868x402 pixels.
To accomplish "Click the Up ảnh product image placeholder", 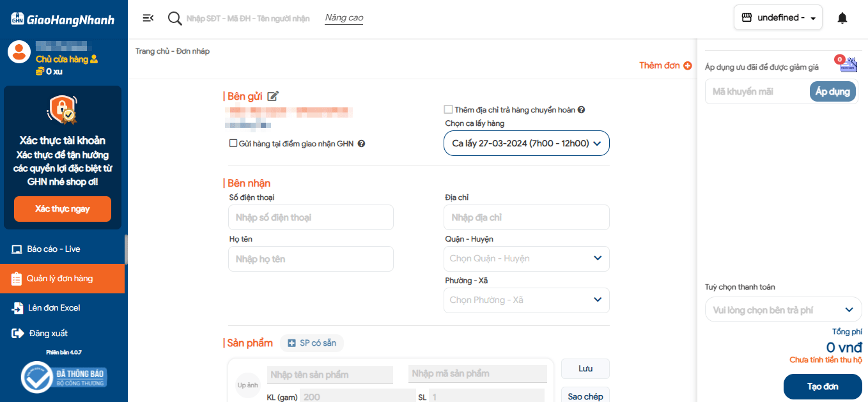I will click(248, 385).
